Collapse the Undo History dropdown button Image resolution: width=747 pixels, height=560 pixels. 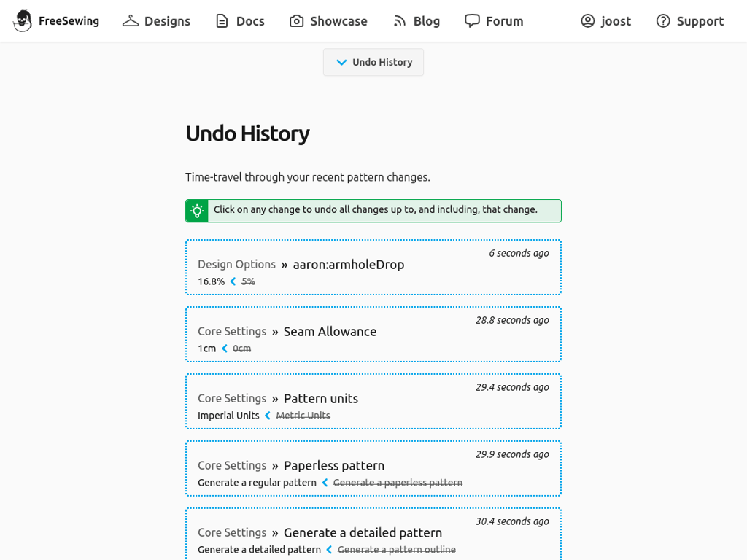tap(373, 62)
